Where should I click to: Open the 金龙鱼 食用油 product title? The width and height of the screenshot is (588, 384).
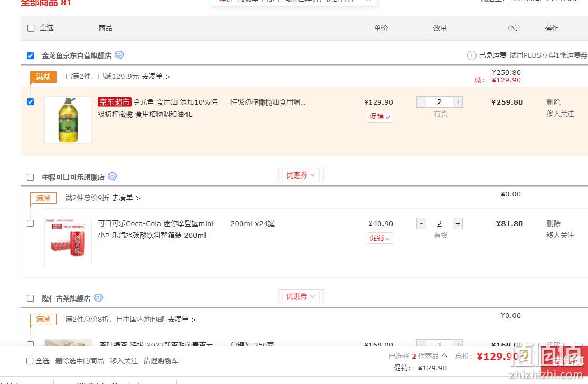click(x=157, y=108)
